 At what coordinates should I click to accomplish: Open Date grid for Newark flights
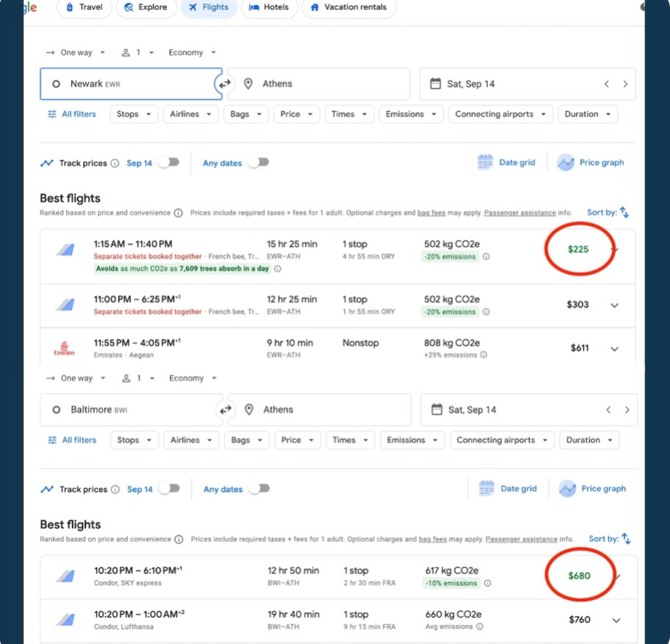pos(506,162)
